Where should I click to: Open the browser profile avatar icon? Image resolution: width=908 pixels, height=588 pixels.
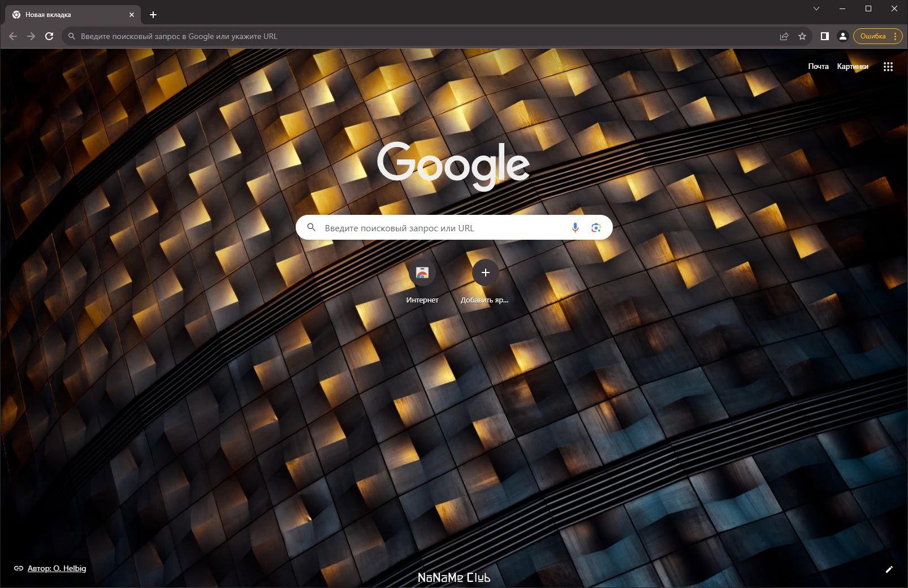click(x=843, y=36)
